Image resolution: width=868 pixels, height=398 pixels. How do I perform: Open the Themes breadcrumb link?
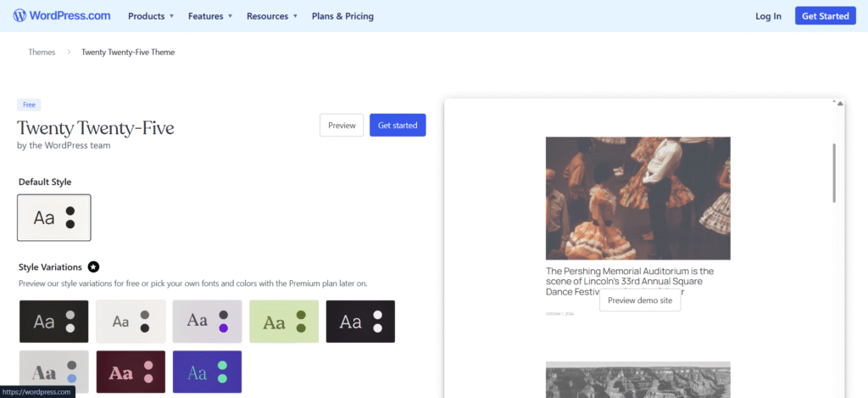[x=42, y=52]
